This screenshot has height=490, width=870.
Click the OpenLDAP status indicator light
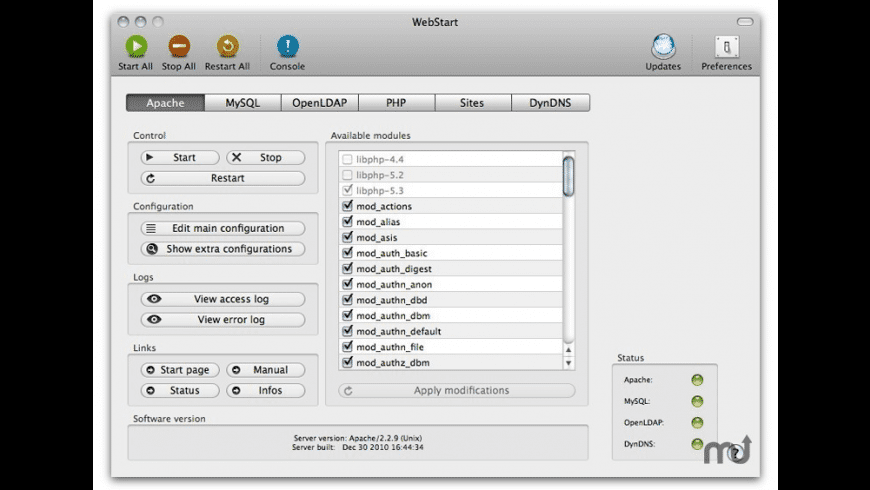point(697,422)
